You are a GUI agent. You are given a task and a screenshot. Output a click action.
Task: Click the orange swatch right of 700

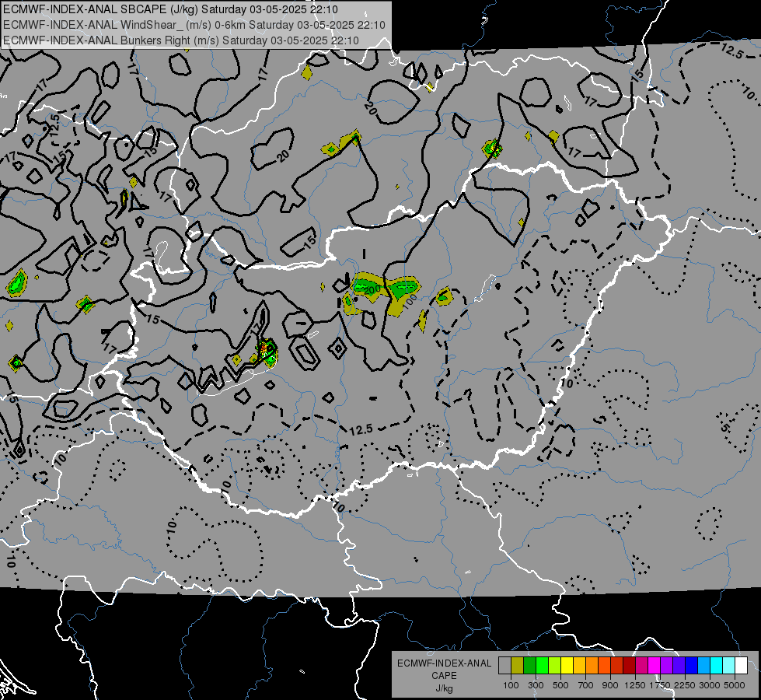(x=592, y=666)
